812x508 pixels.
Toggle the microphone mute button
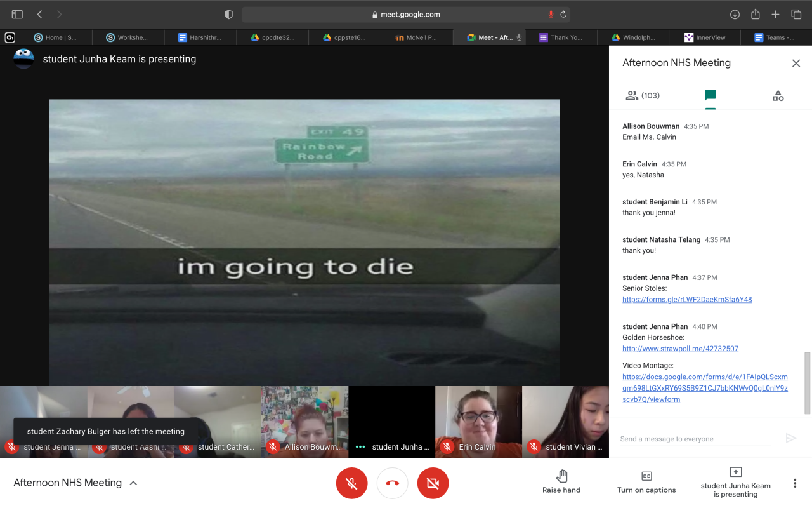click(351, 483)
